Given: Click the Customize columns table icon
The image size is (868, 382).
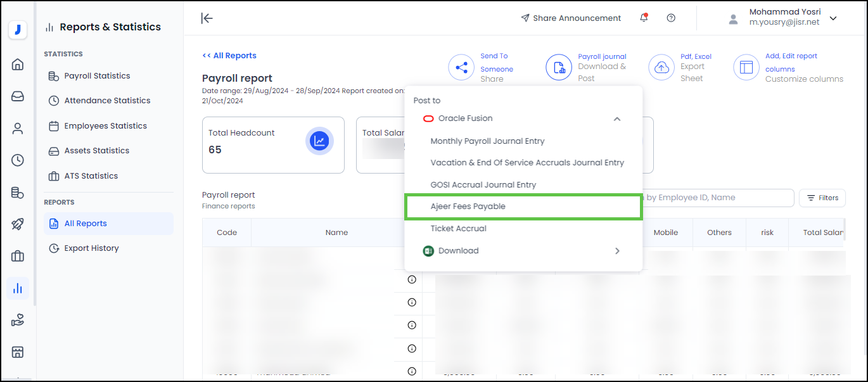Looking at the screenshot, I should pyautogui.click(x=746, y=67).
